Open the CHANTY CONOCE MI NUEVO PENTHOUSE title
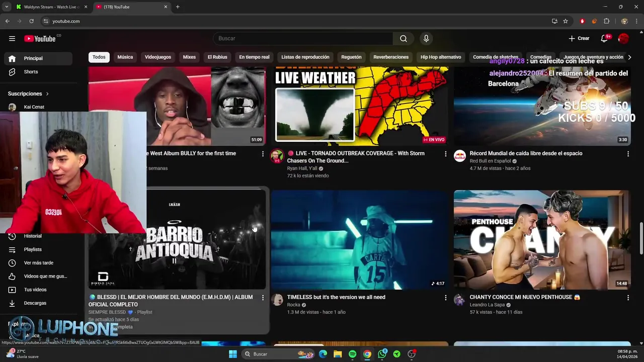The height and width of the screenshot is (362, 644). click(x=525, y=297)
